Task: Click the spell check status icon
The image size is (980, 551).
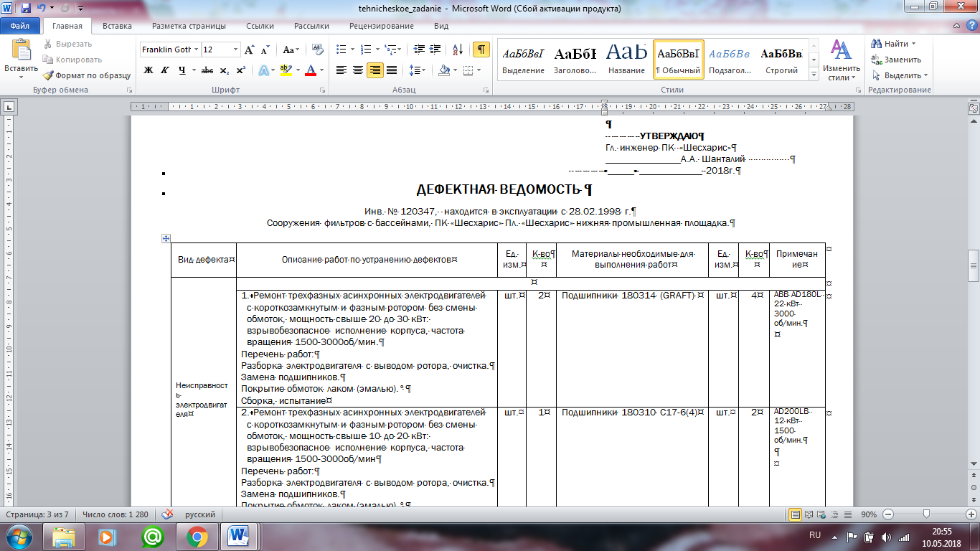Action: pos(167,515)
